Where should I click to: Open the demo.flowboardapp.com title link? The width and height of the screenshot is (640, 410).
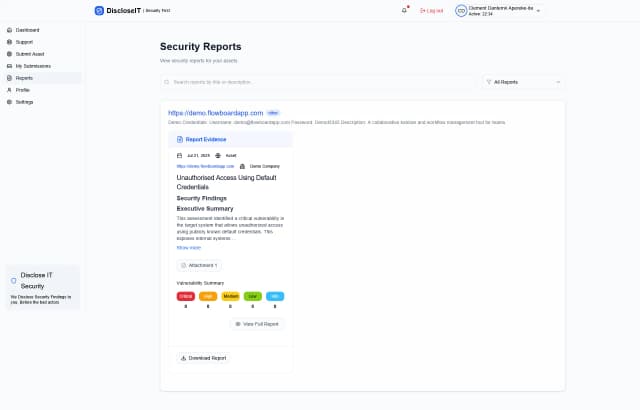[215, 113]
